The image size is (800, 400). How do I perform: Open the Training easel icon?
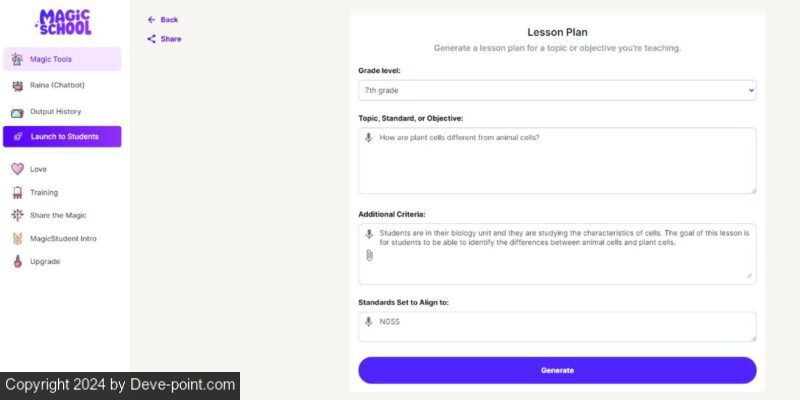pos(17,192)
